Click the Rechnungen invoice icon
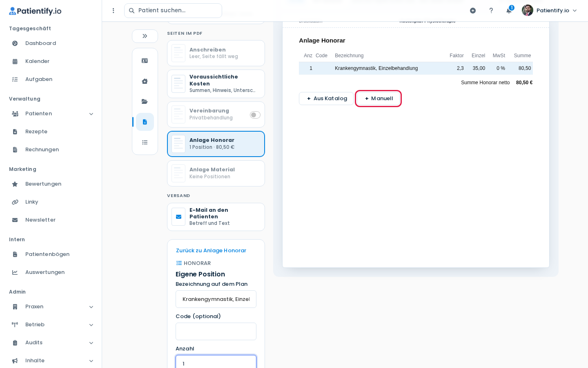This screenshot has width=588, height=368. point(15,150)
